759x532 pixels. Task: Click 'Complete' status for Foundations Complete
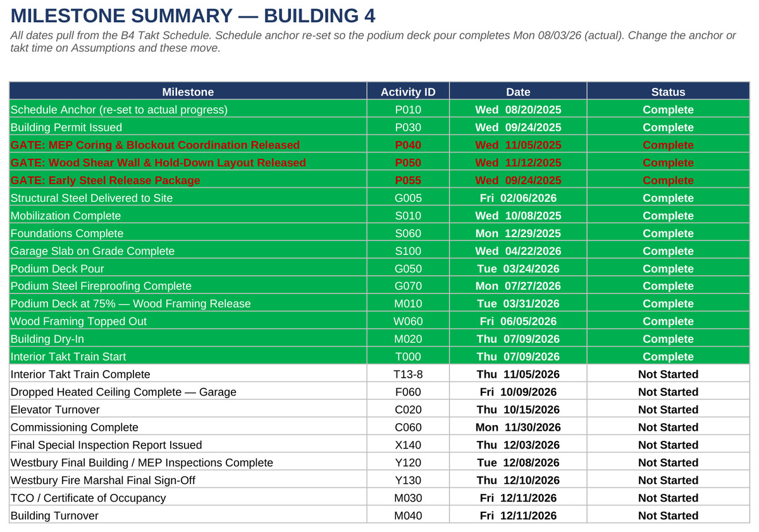pyautogui.click(x=668, y=233)
